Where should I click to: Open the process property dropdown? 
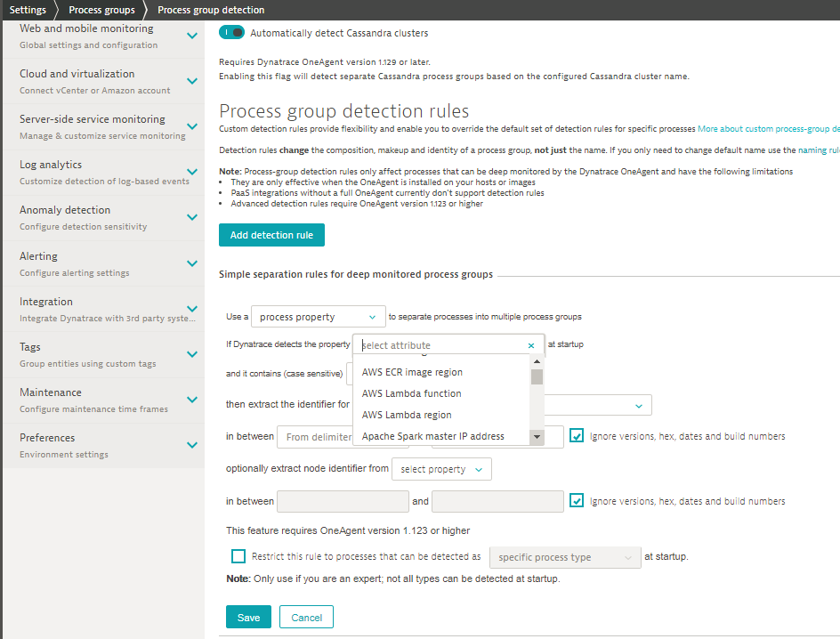(x=319, y=317)
